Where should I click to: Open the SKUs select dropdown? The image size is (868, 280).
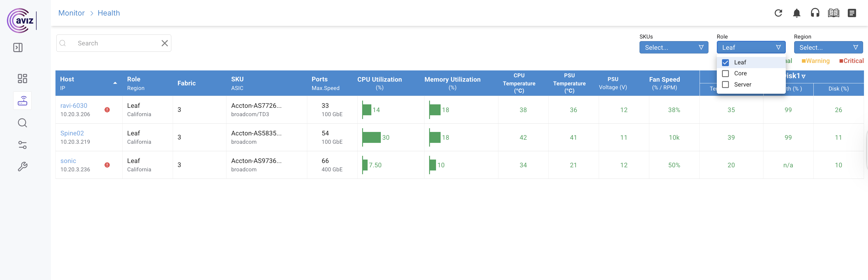(674, 47)
